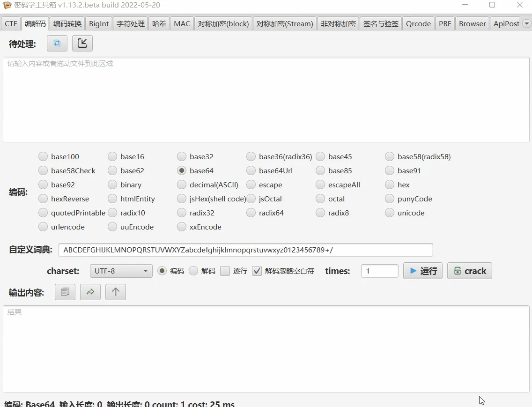
Task: Click the paste-from-clipboard icon beside 待处理
Action: point(57,44)
